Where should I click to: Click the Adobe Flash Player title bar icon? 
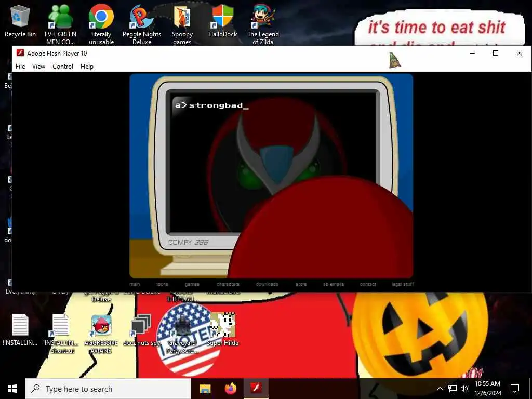tap(20, 53)
